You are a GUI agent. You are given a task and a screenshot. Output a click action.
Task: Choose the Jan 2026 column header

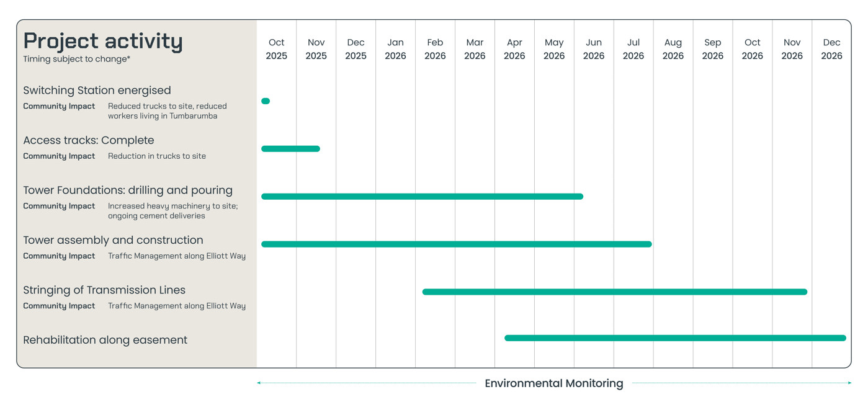[396, 49]
